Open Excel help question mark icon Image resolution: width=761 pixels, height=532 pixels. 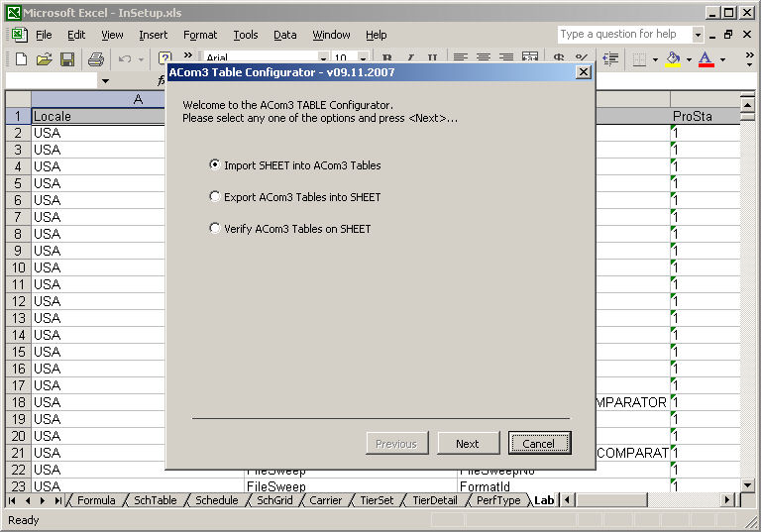point(165,58)
